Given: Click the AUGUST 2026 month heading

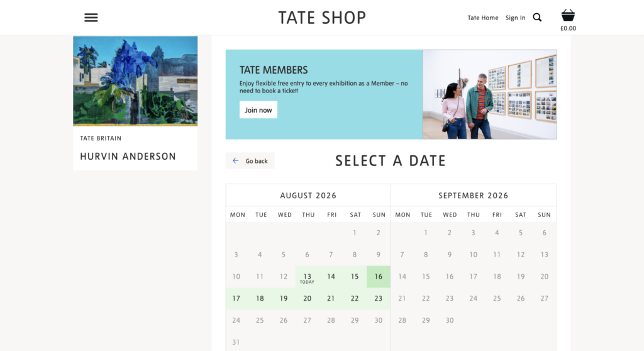Looking at the screenshot, I should click(x=308, y=196).
